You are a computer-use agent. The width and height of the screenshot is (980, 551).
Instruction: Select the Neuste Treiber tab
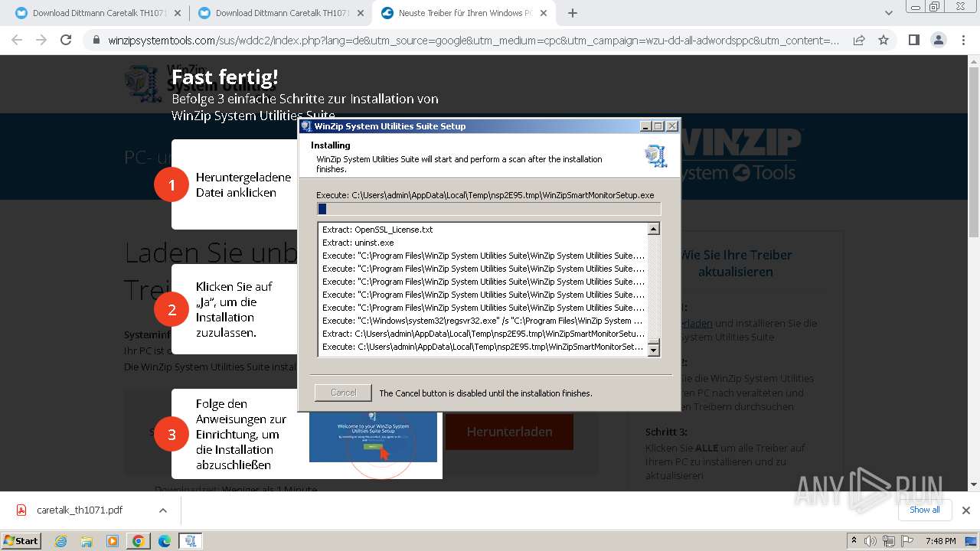(464, 13)
